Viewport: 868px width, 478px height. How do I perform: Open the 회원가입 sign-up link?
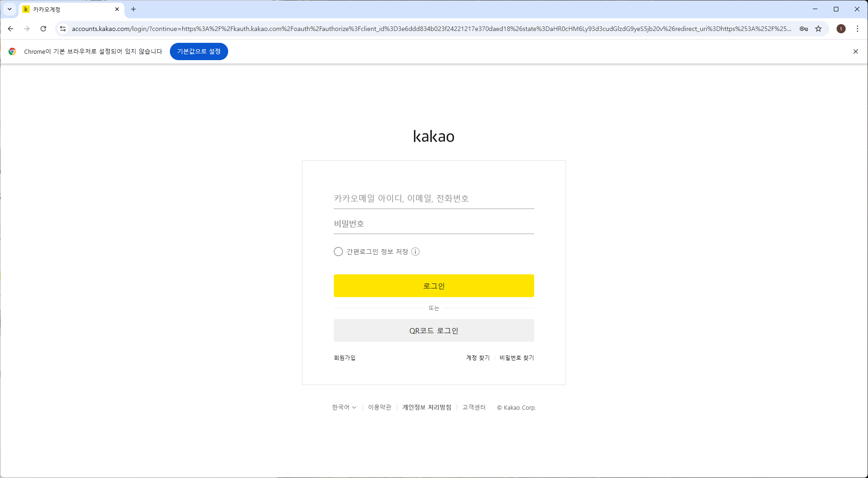pyautogui.click(x=345, y=358)
